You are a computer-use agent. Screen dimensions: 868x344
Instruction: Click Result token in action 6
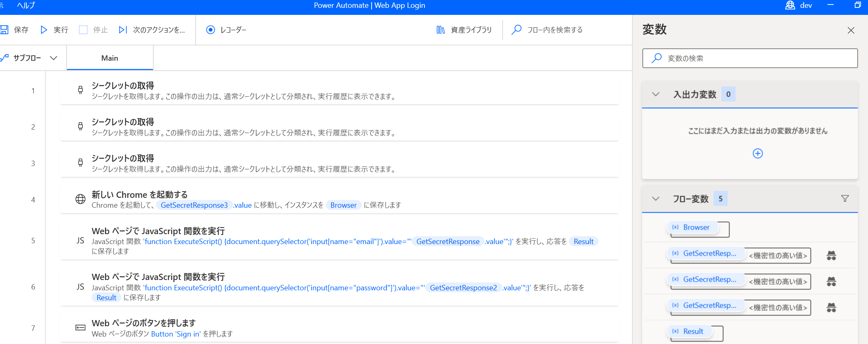point(106,298)
